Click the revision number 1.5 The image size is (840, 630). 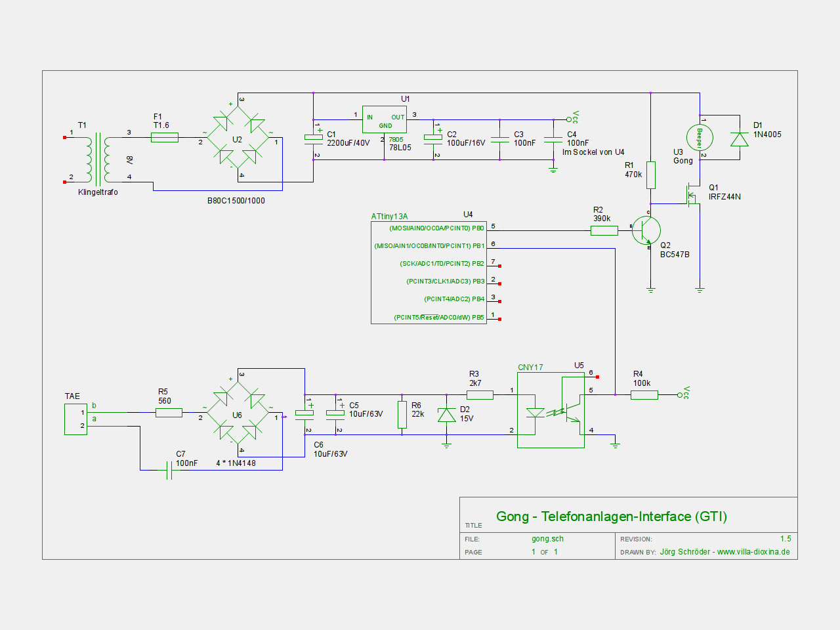coord(786,539)
